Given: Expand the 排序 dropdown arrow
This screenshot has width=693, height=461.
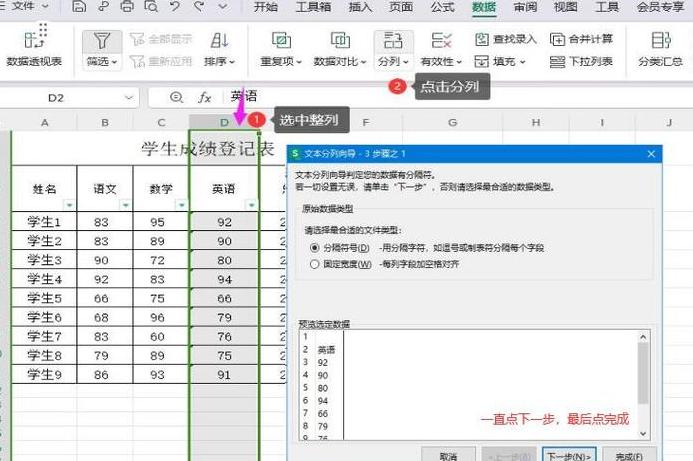Looking at the screenshot, I should 232,62.
